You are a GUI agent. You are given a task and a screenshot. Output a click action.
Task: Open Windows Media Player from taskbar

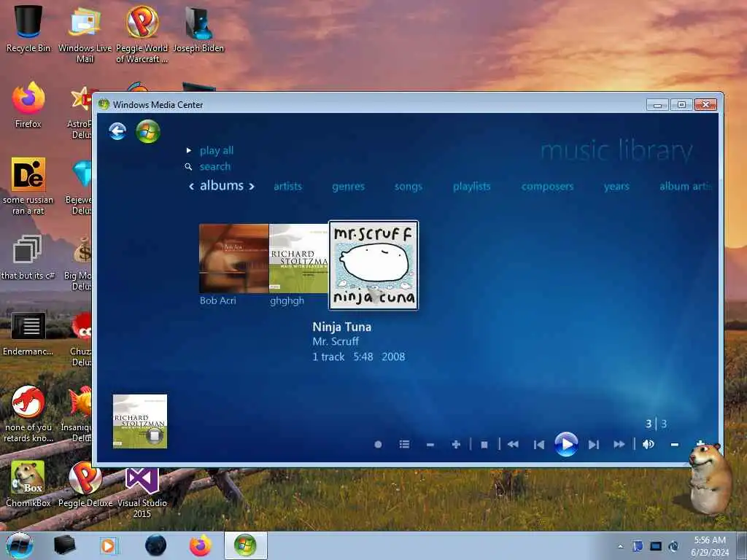click(x=109, y=545)
